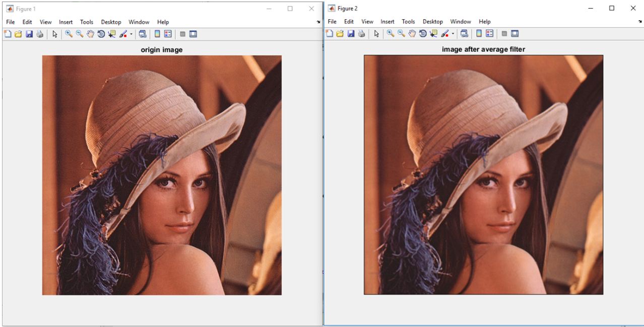Insert Legend via toolbar icon in Figure 2
This screenshot has height=327, width=644.
pos(489,33)
